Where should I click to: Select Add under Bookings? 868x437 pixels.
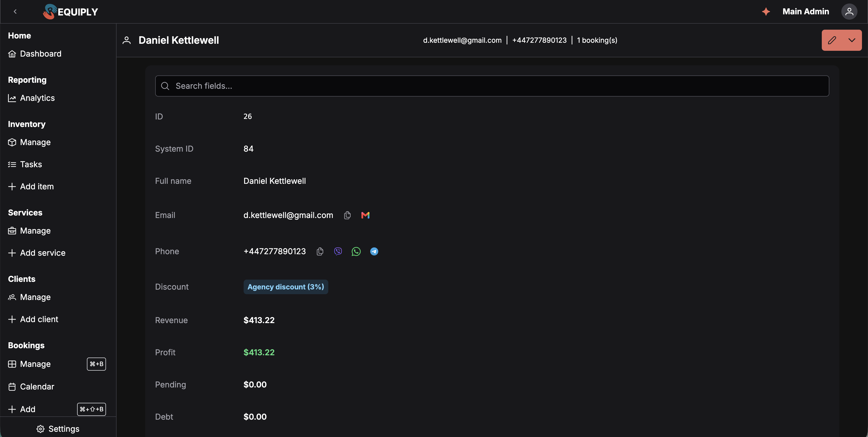coord(22,409)
